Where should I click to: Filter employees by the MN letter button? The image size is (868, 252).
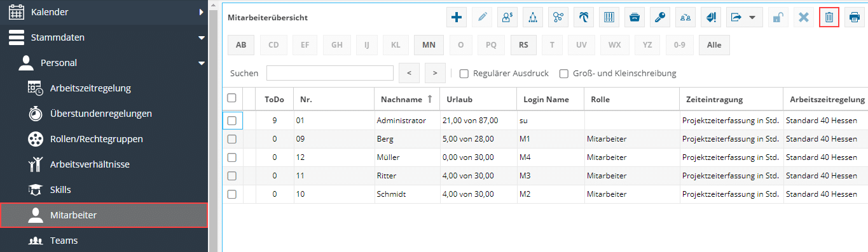coord(429,45)
